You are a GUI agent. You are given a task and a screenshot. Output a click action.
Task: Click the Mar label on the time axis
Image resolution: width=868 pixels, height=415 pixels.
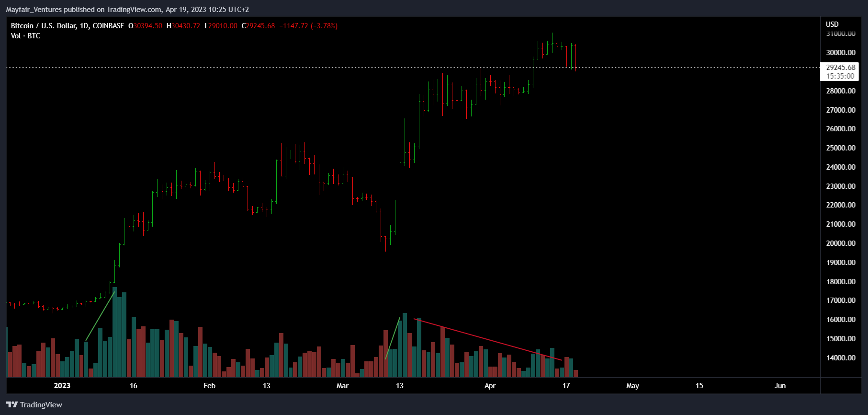(x=342, y=386)
